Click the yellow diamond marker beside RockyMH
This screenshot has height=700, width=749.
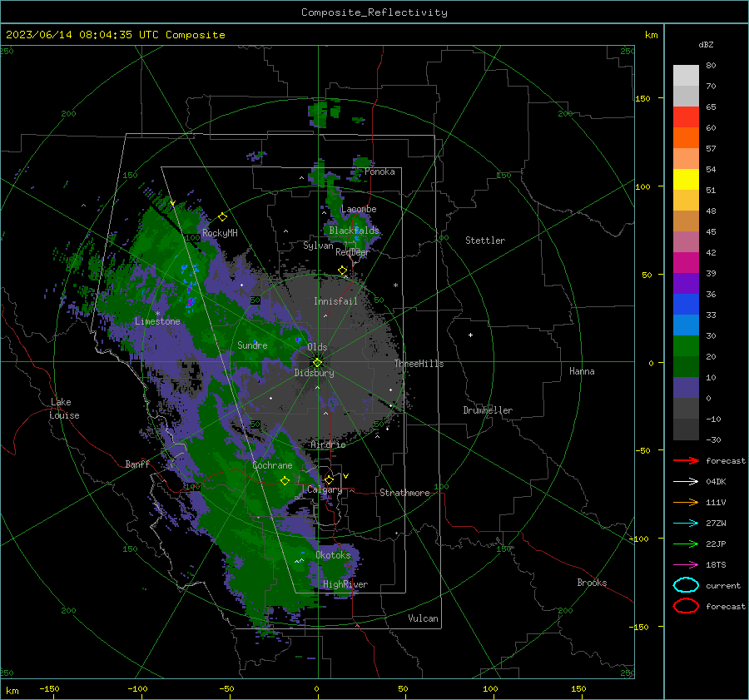pyautogui.click(x=222, y=217)
